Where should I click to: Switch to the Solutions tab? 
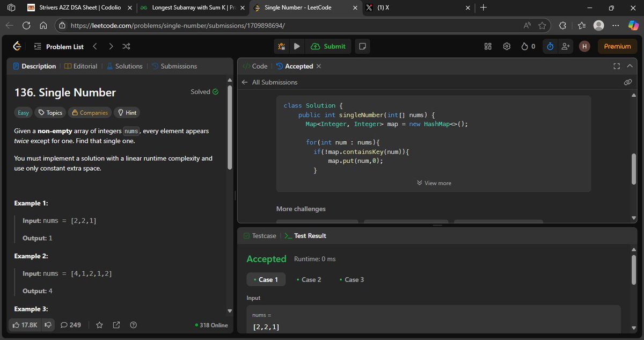click(124, 66)
